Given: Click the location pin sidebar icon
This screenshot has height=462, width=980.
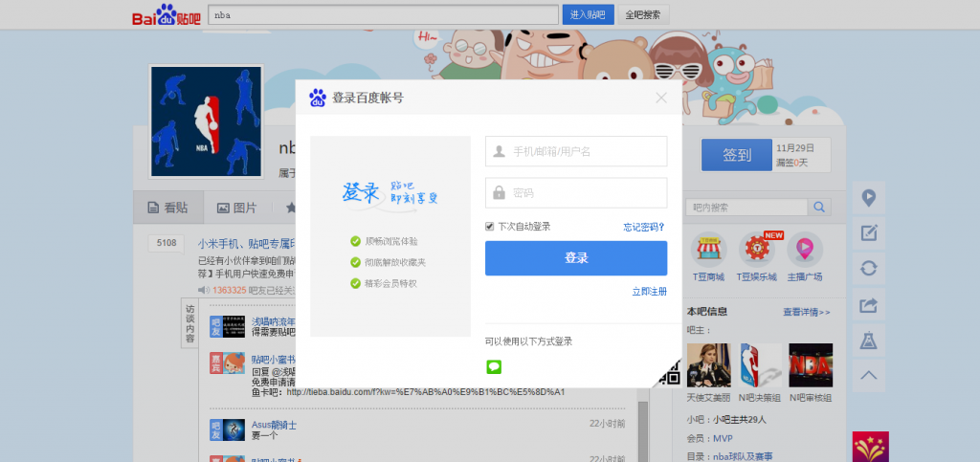Looking at the screenshot, I should point(869,198).
